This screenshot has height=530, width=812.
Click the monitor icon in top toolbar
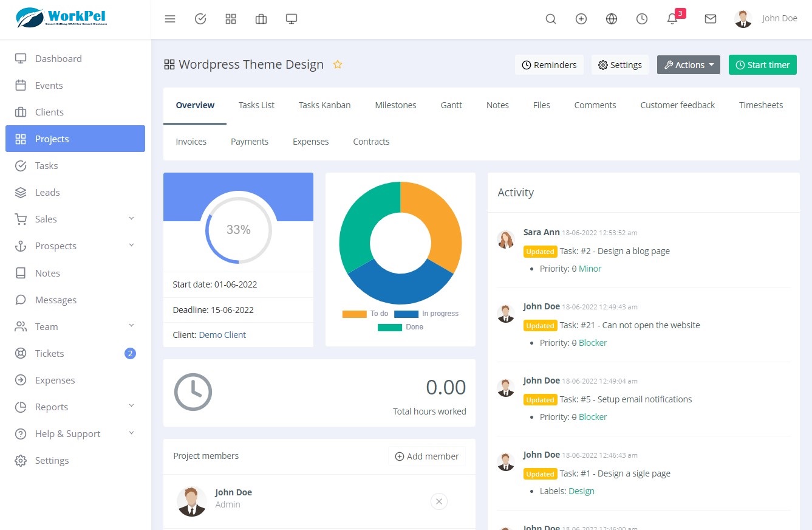coord(292,19)
